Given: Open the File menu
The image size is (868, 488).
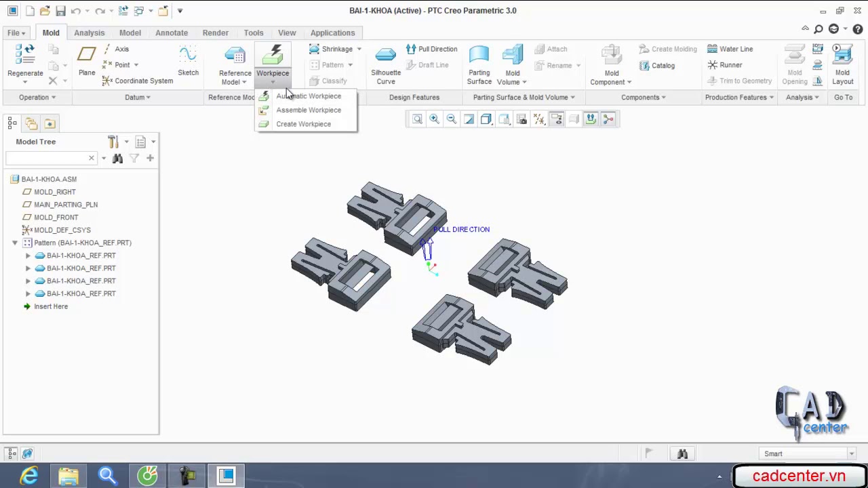Looking at the screenshot, I should 16,33.
